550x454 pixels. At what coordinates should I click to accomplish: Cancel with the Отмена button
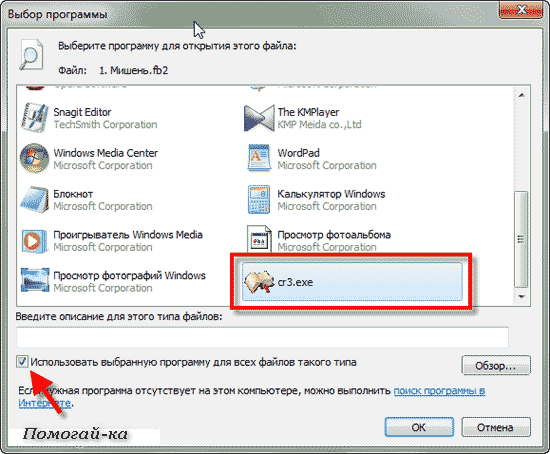[496, 427]
